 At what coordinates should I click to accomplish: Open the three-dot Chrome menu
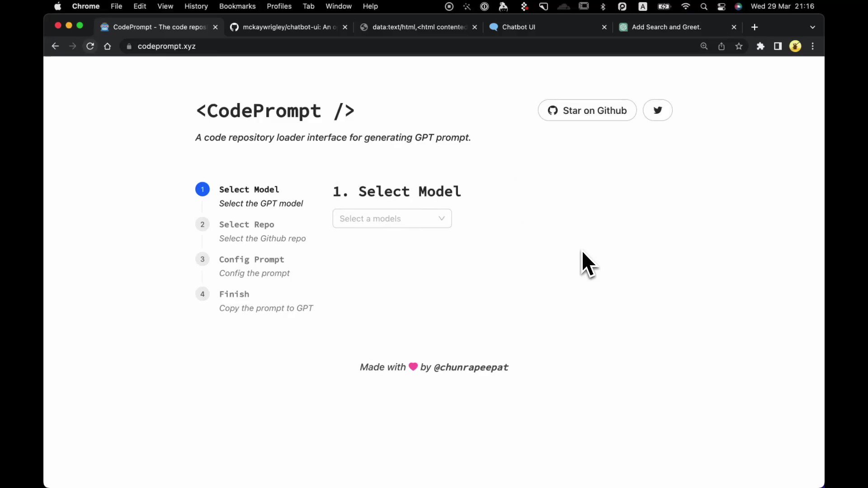[x=813, y=46]
